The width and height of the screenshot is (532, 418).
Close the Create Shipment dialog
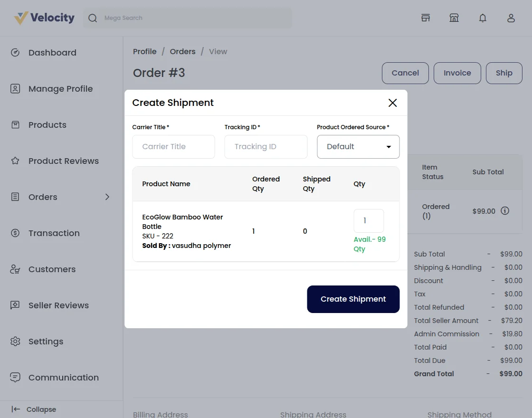392,103
